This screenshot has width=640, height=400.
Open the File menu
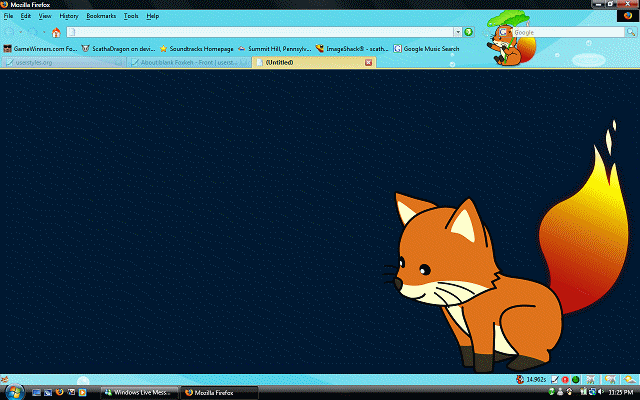pyautogui.click(x=8, y=16)
